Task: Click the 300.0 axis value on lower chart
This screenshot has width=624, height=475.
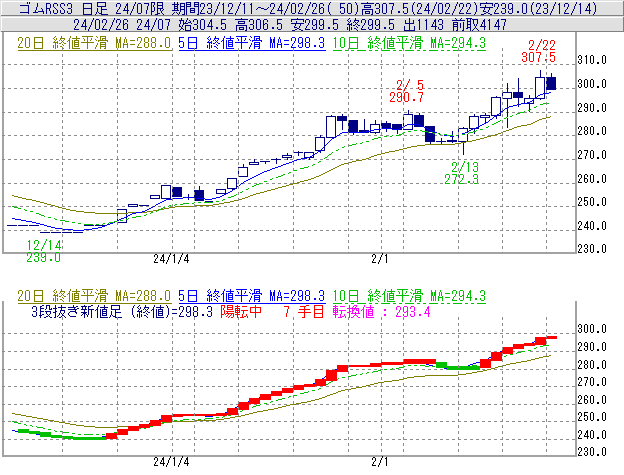Action: [592, 329]
